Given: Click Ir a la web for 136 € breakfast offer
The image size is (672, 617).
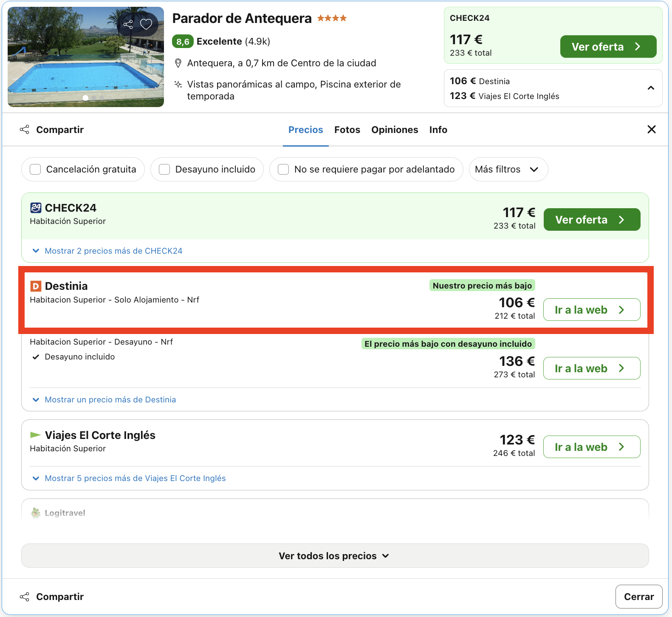Looking at the screenshot, I should point(592,368).
